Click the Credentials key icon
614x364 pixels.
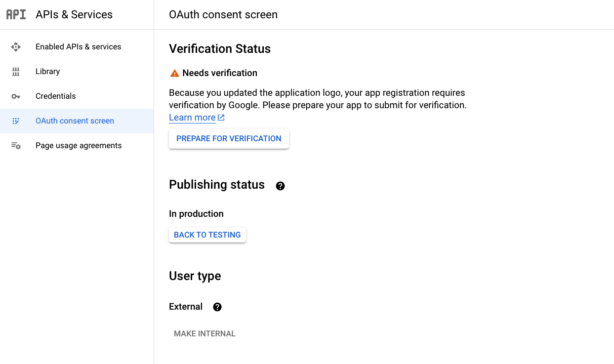tap(16, 96)
